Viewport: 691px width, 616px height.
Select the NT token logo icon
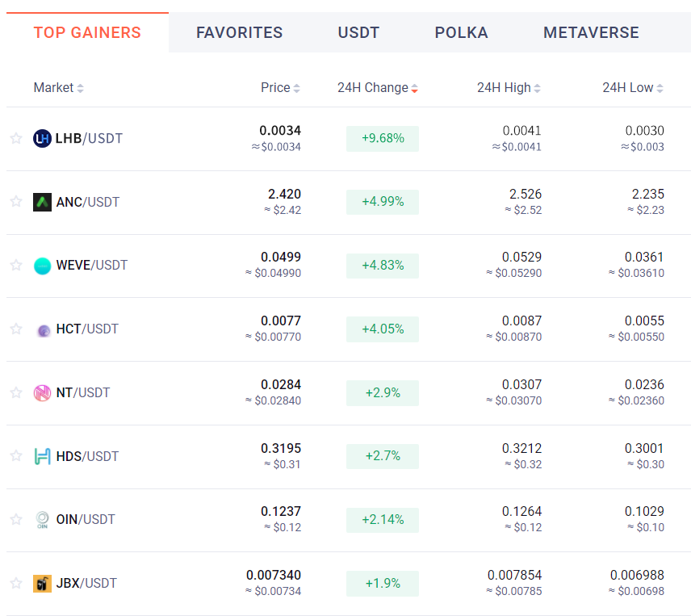click(x=43, y=392)
